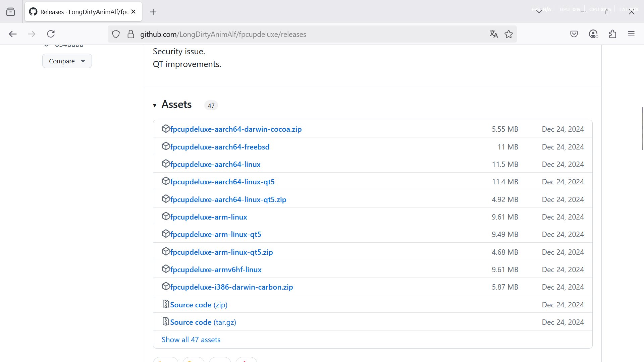Screen dimensions: 644x362
Task: Open the Firefox hamburger menu
Action: tap(631, 34)
